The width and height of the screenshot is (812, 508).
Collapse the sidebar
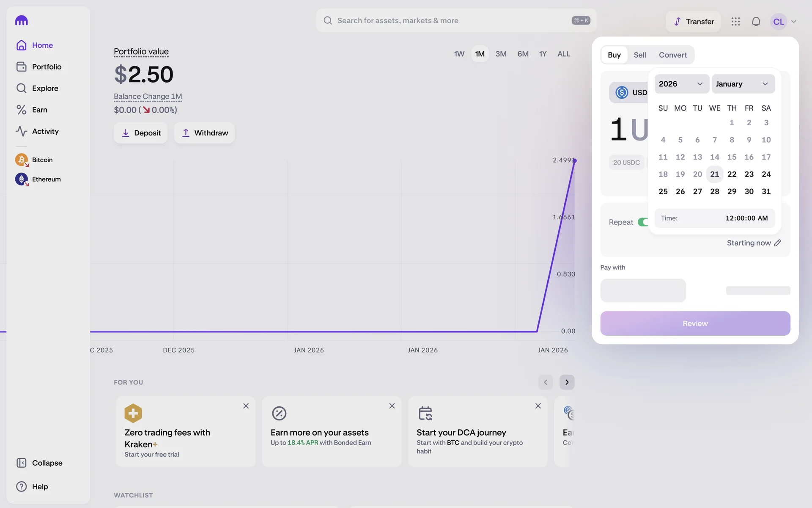pyautogui.click(x=39, y=463)
